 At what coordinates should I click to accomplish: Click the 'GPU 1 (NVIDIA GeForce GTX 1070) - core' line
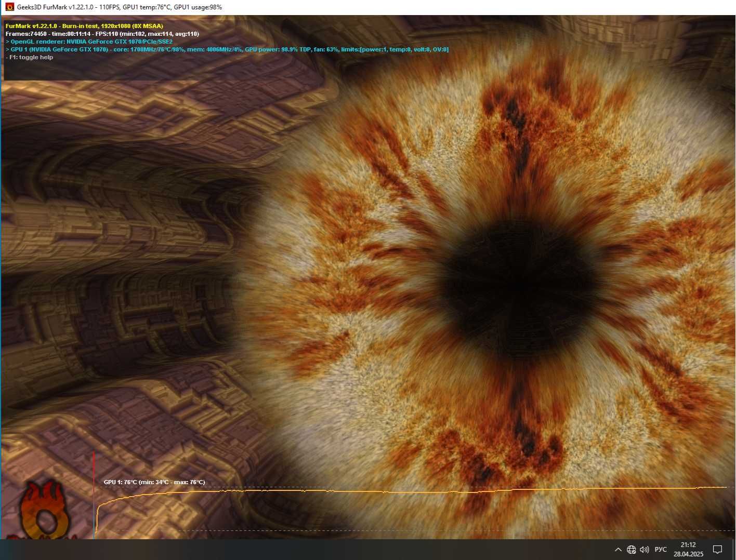click(x=227, y=49)
